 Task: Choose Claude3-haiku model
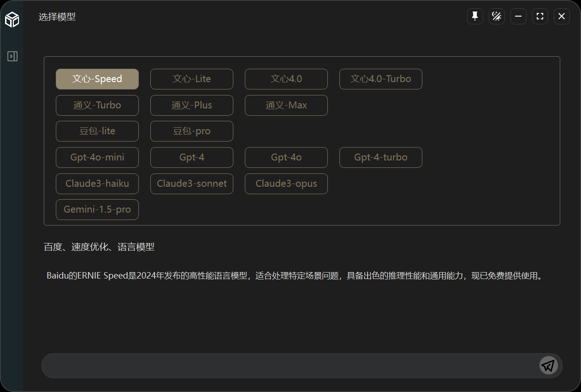coord(97,184)
